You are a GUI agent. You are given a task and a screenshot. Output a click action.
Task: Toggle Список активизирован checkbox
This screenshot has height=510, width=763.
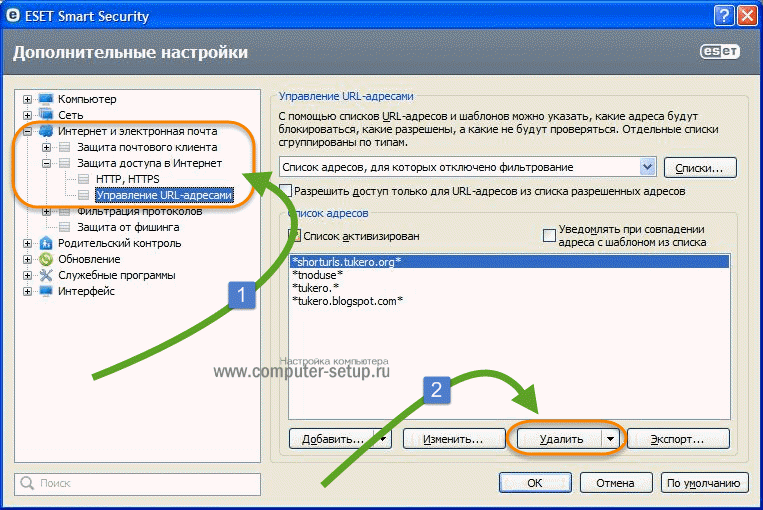coord(294,236)
